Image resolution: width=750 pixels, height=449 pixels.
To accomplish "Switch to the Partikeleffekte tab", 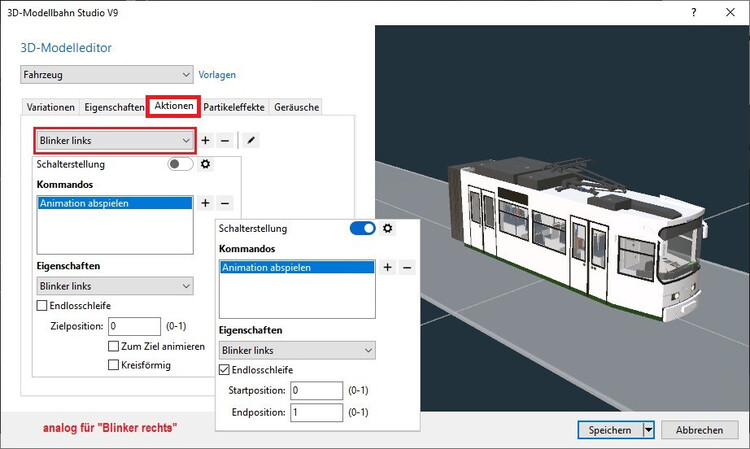I will pyautogui.click(x=234, y=107).
